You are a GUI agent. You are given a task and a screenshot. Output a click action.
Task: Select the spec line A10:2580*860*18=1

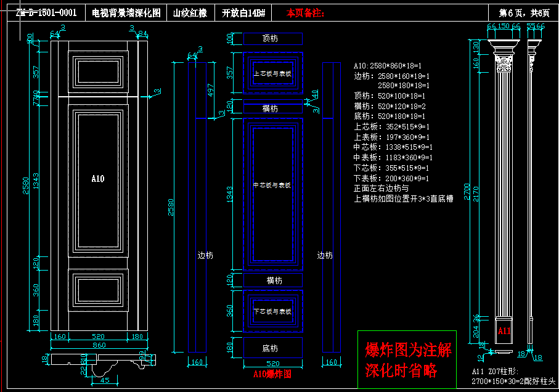(x=388, y=65)
